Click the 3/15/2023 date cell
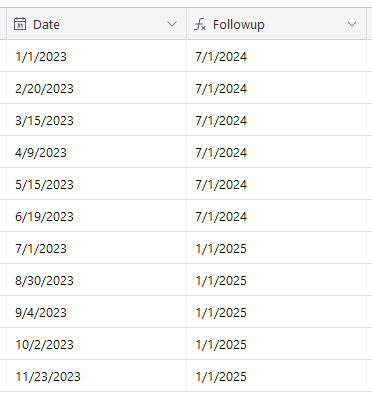This screenshot has height=399, width=372. [x=96, y=120]
